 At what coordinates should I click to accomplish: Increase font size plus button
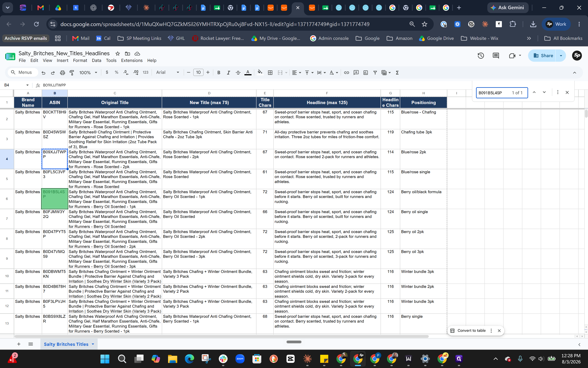pos(208,72)
